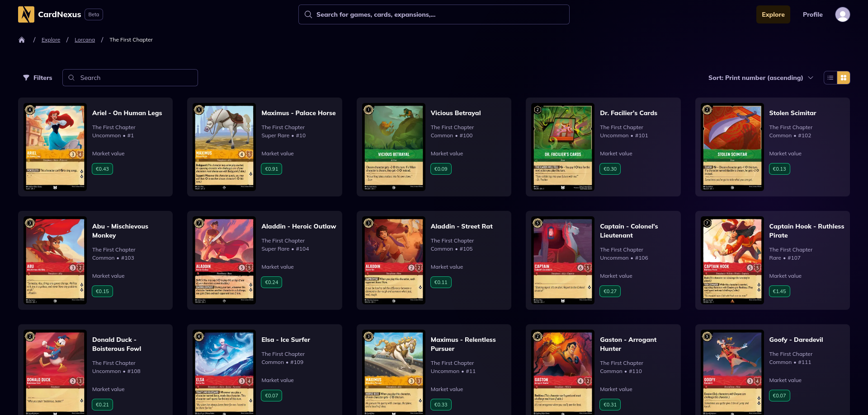Follow the Explore breadcrumb link
Image resolution: width=868 pixels, height=415 pixels.
click(51, 40)
